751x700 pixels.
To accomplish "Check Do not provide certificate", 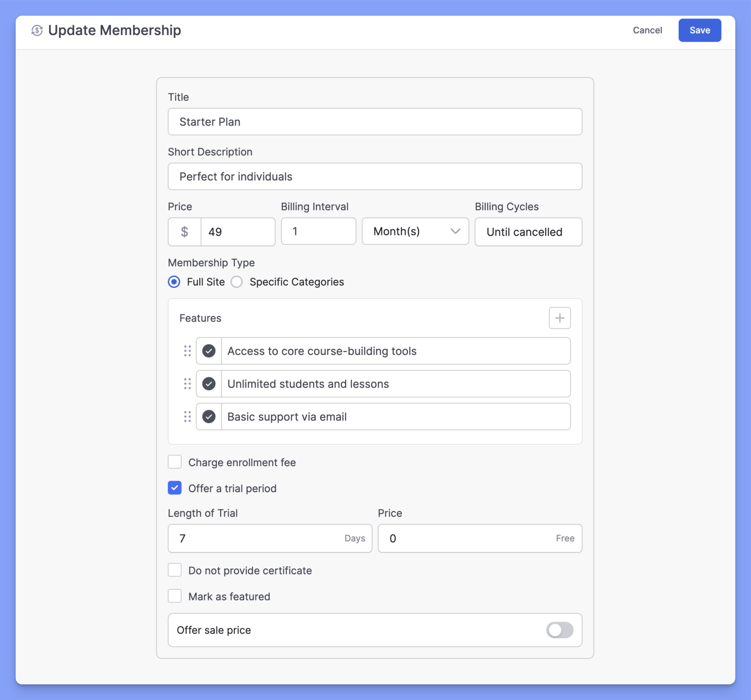I will click(174, 570).
